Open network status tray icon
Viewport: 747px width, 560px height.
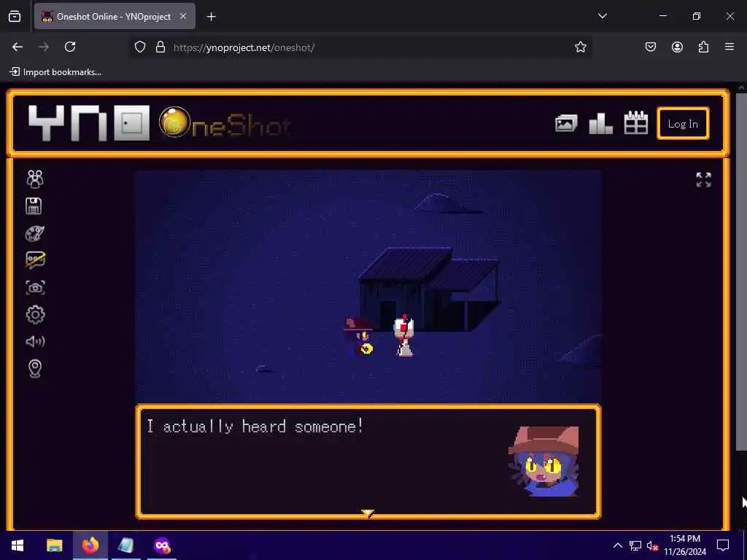pyautogui.click(x=635, y=545)
